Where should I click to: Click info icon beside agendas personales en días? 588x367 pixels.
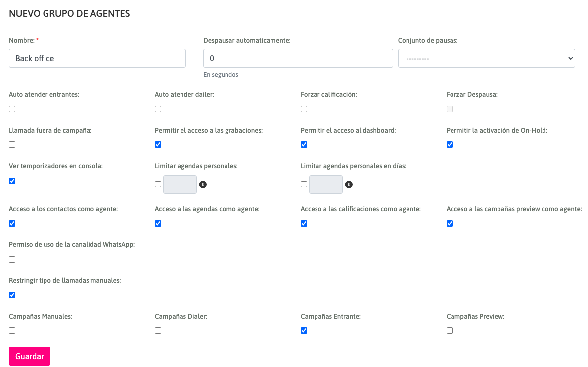(x=348, y=184)
